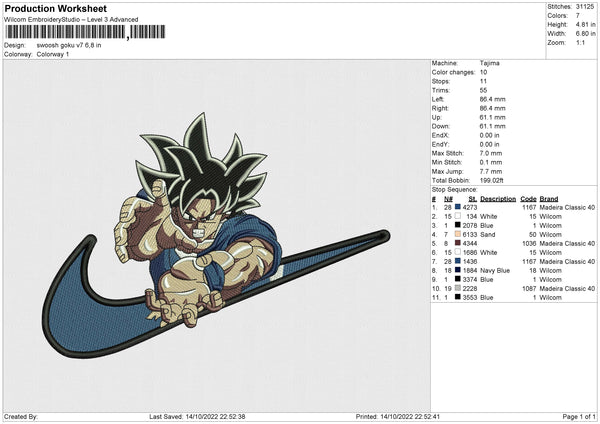
Task: Click the Stitches value 31125
Action: [x=585, y=7]
